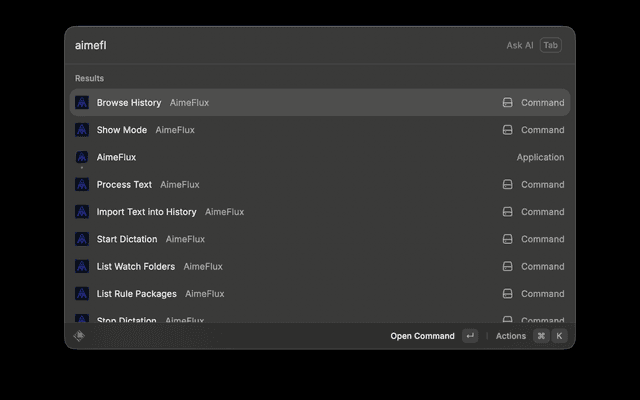The height and width of the screenshot is (400, 640).
Task: Click the AimeFlux subtitle next to Browse History
Action: (x=189, y=102)
